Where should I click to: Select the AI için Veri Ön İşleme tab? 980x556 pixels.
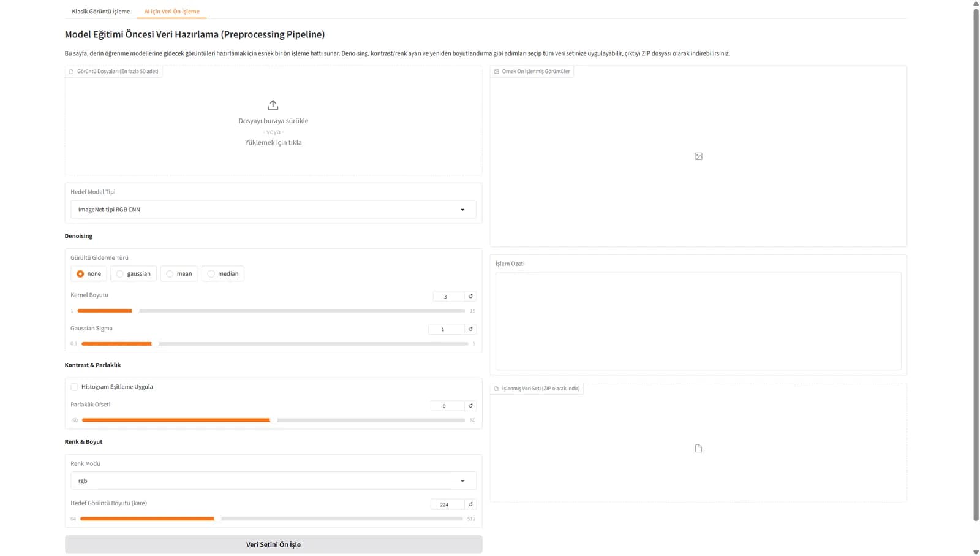[x=171, y=12]
